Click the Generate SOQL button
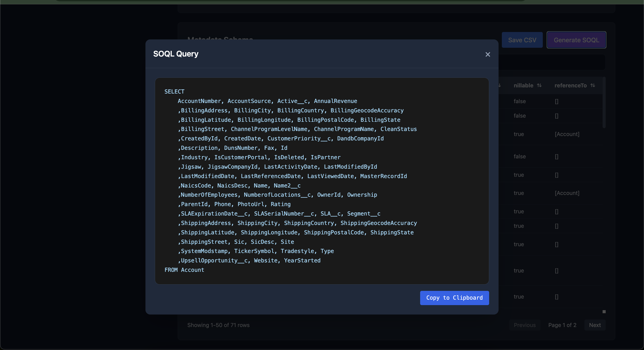 tap(576, 40)
